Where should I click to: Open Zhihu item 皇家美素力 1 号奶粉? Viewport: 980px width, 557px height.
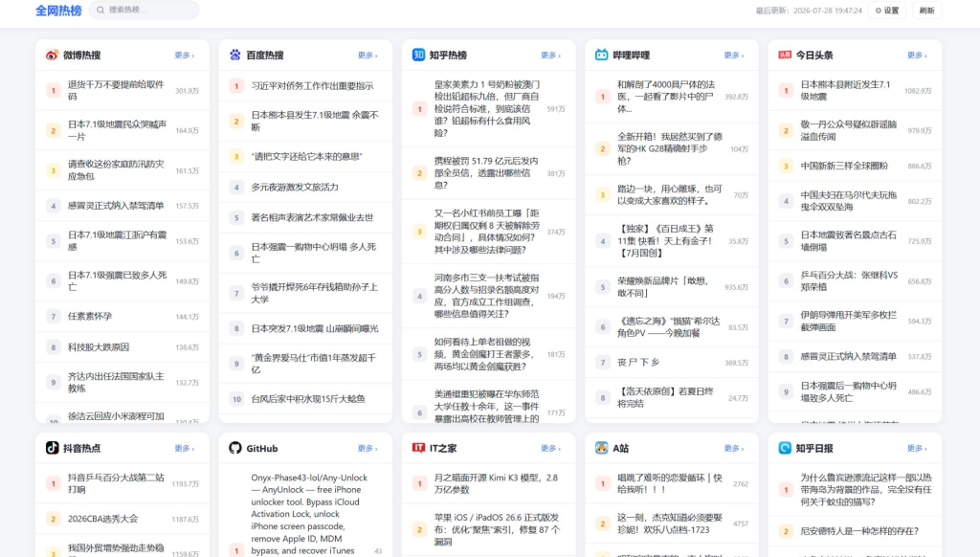point(489,109)
